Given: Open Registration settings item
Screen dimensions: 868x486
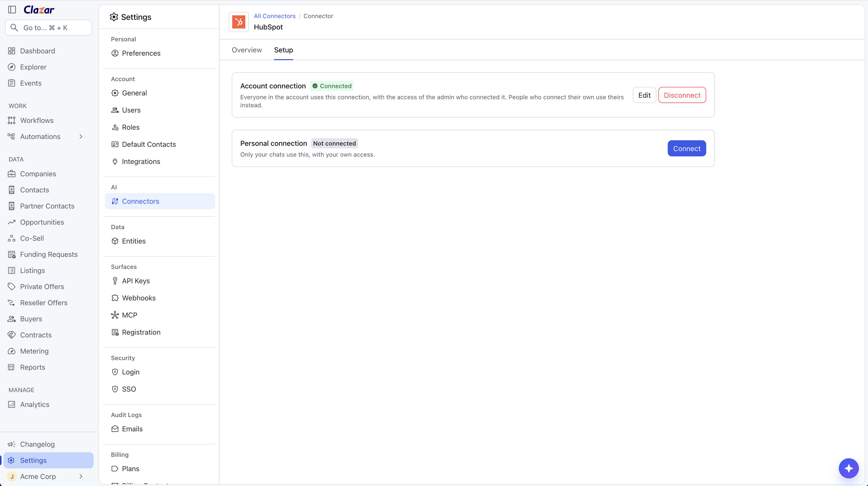Looking at the screenshot, I should 141,332.
